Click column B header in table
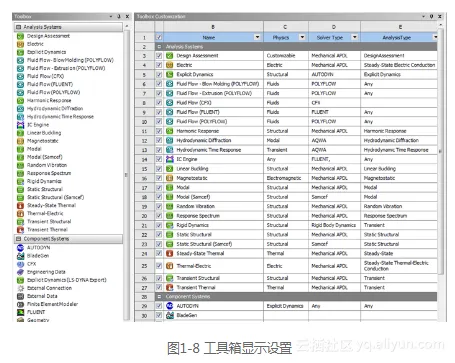 (213, 27)
